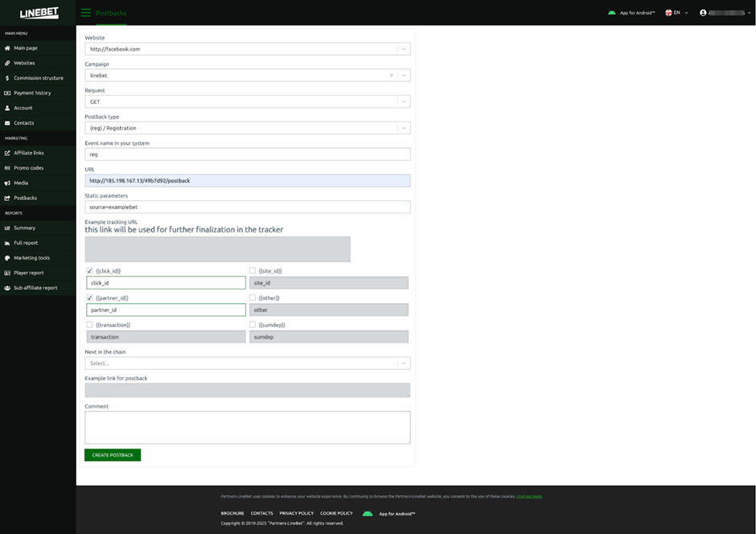The image size is (756, 534).
Task: Click the dollar icon beside Commission structure
Action: [x=7, y=78]
